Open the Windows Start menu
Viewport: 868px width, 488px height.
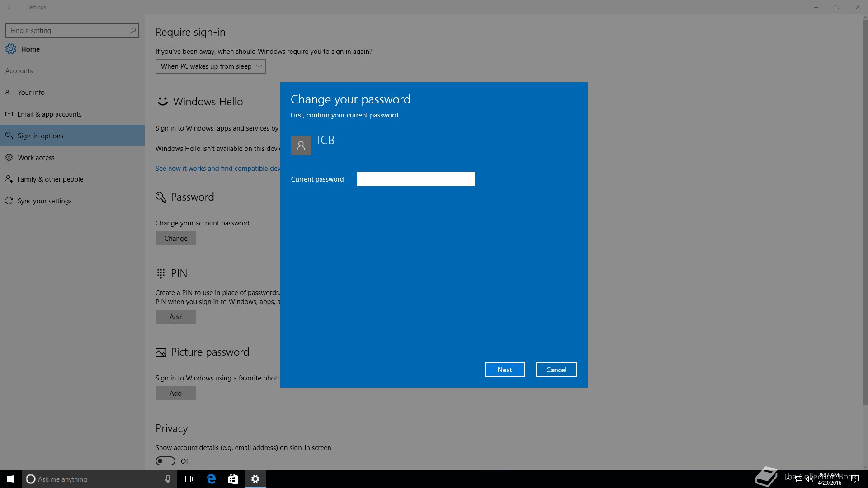point(11,479)
